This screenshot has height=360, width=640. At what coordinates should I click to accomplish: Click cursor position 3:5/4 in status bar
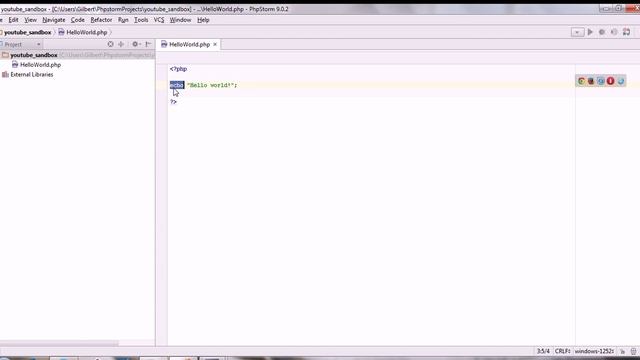543,351
